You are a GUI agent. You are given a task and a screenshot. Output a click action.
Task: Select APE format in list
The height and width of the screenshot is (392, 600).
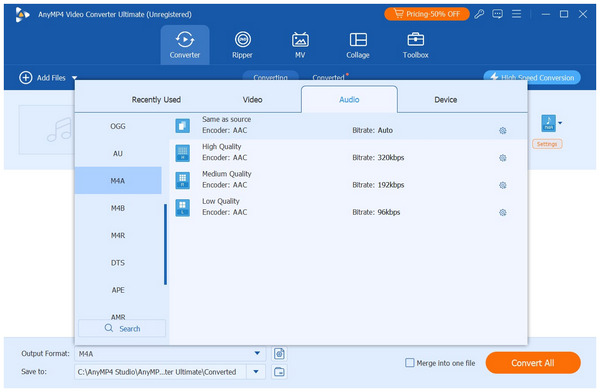coord(118,290)
